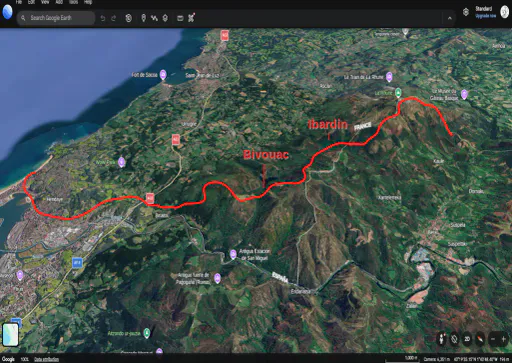Click the red Ibardin annotation label
The image size is (512, 363).
328,124
